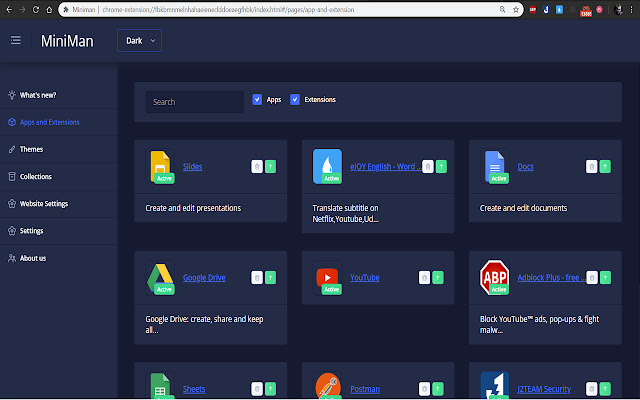This screenshot has width=640, height=400.
Task: Focus the Search input field
Action: point(194,102)
